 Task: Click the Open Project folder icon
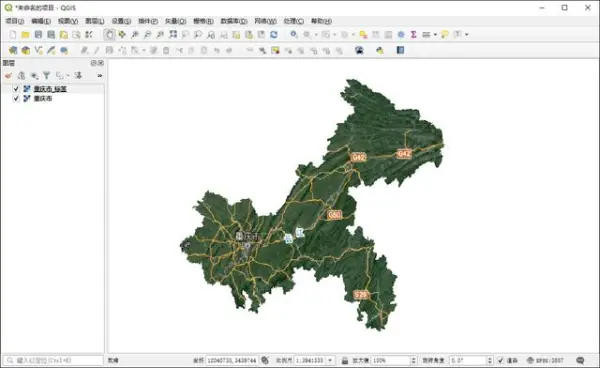tap(25, 35)
